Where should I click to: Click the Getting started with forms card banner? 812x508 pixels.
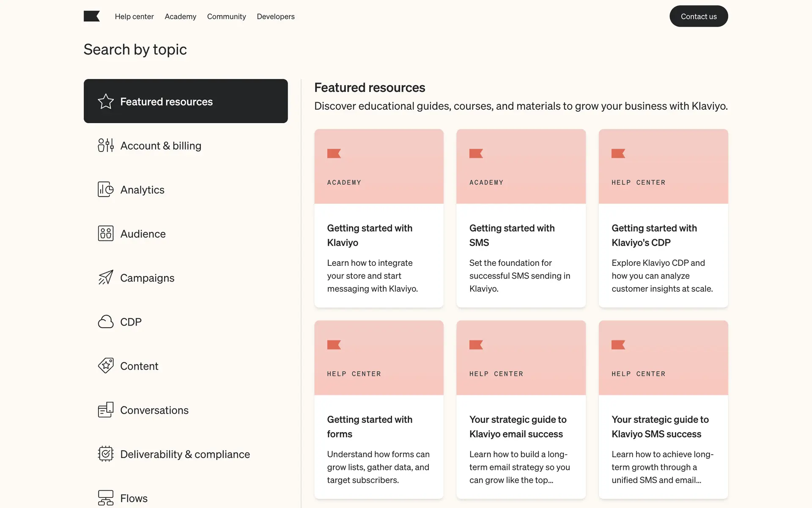coord(379,358)
